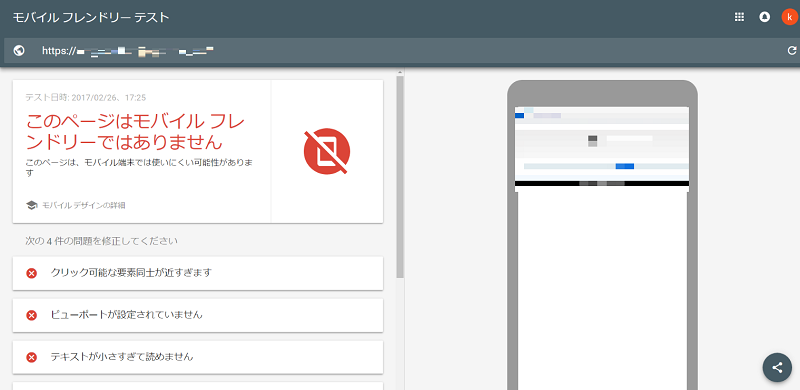The width and height of the screenshot is (800, 390).
Task: Click the 次の 4 件の問題を修正してください text
Action: click(102, 241)
